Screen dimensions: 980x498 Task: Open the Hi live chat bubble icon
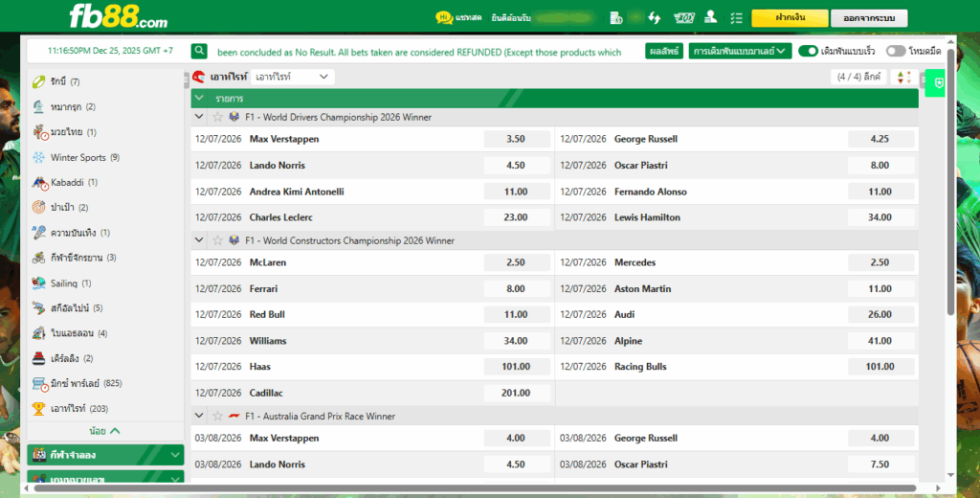(444, 17)
